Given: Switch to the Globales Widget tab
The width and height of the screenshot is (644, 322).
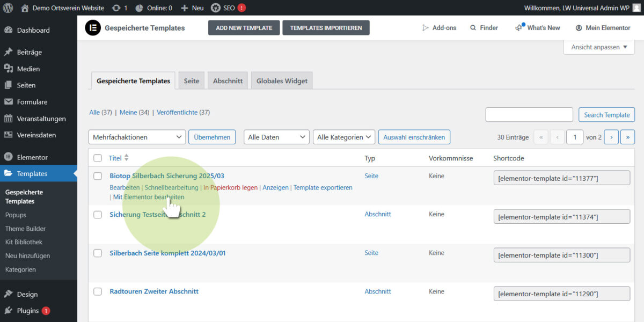Looking at the screenshot, I should click(x=282, y=81).
